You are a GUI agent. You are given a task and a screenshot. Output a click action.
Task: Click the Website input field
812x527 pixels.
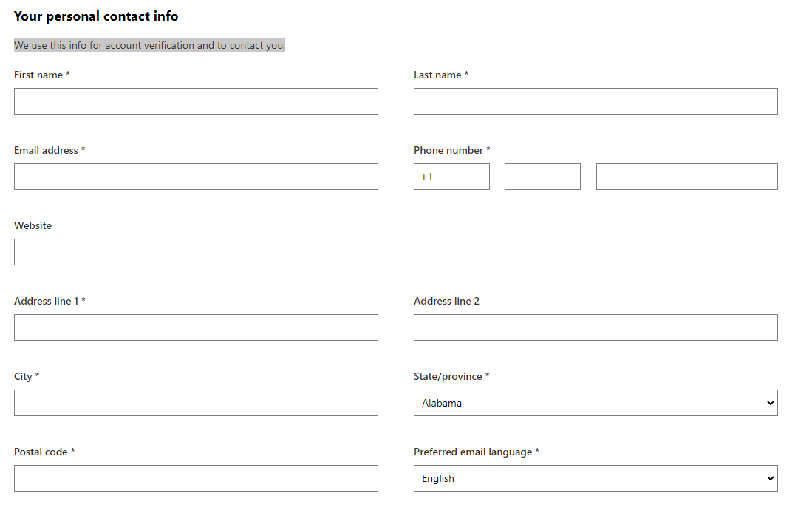tap(196, 252)
